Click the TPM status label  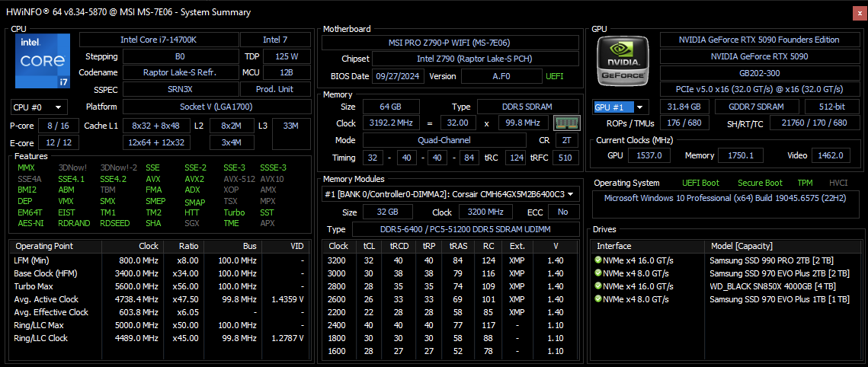[x=806, y=183]
